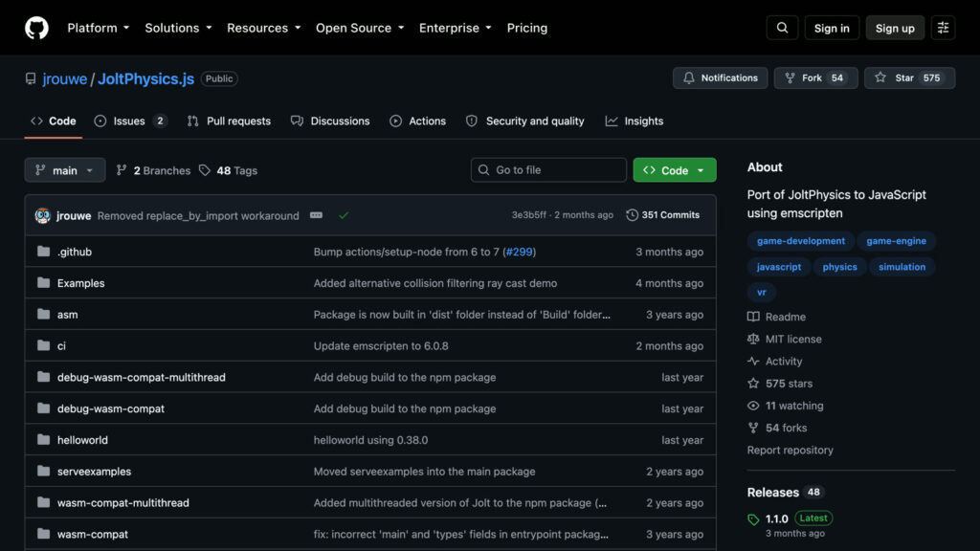Expand the Solutions menu
The height and width of the screenshot is (551, 980).
178,28
